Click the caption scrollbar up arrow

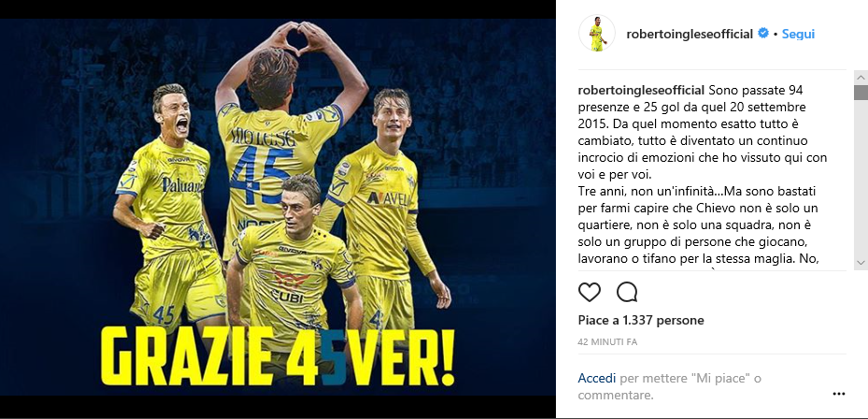(x=861, y=77)
